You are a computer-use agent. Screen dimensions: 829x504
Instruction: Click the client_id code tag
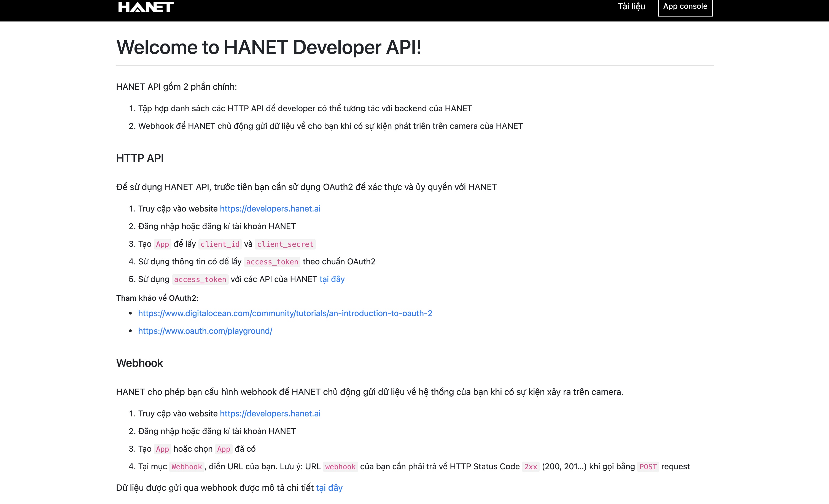click(x=220, y=244)
